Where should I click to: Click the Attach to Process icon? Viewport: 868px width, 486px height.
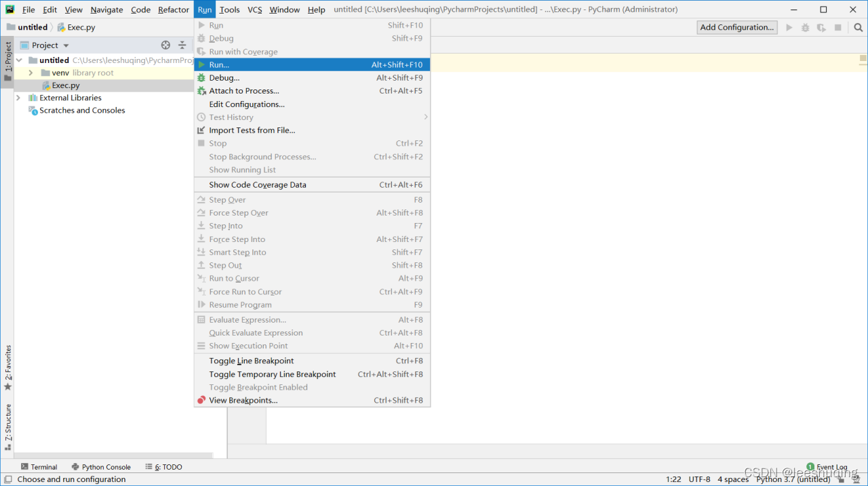point(201,91)
